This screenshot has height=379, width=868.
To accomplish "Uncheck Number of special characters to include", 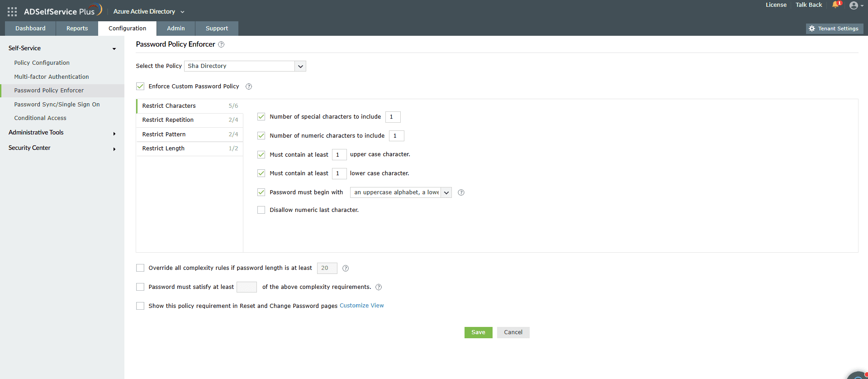I will point(261,116).
